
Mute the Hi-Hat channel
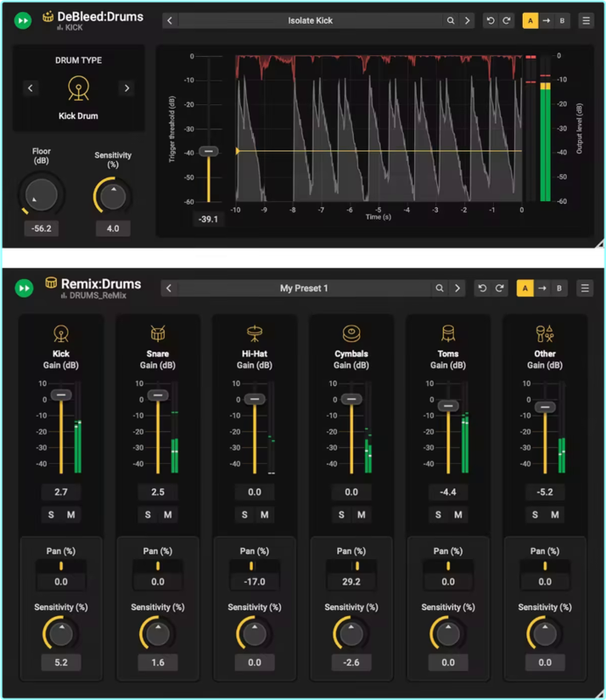(x=264, y=514)
